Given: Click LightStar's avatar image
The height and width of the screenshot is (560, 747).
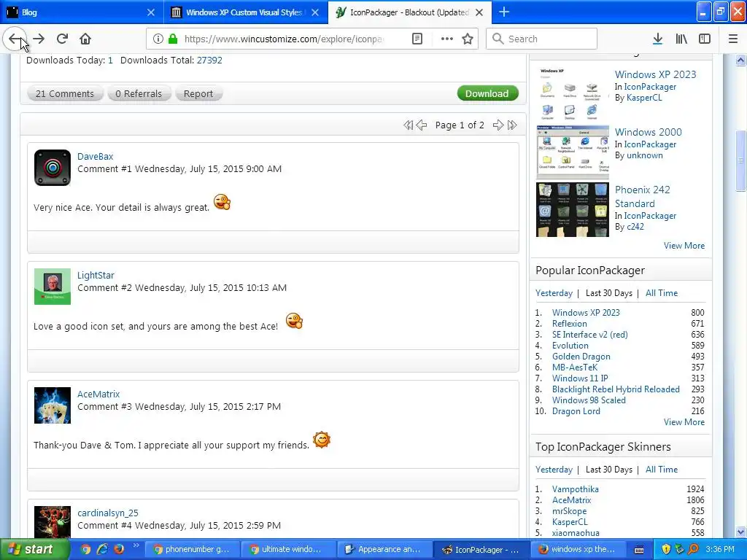Looking at the screenshot, I should click(53, 287).
